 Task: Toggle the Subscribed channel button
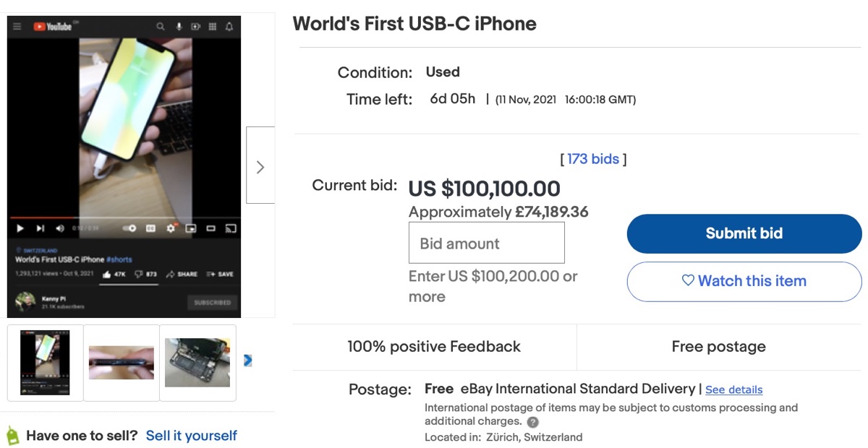coord(212,303)
